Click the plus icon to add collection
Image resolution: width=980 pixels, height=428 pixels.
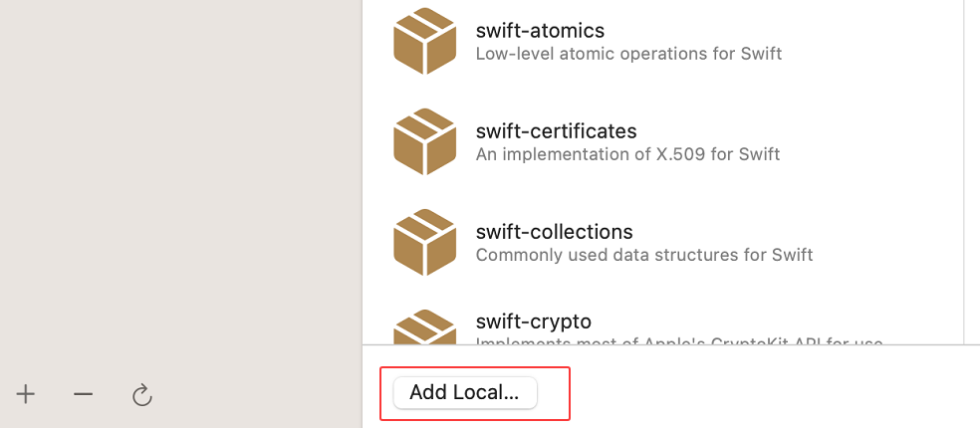tap(26, 395)
